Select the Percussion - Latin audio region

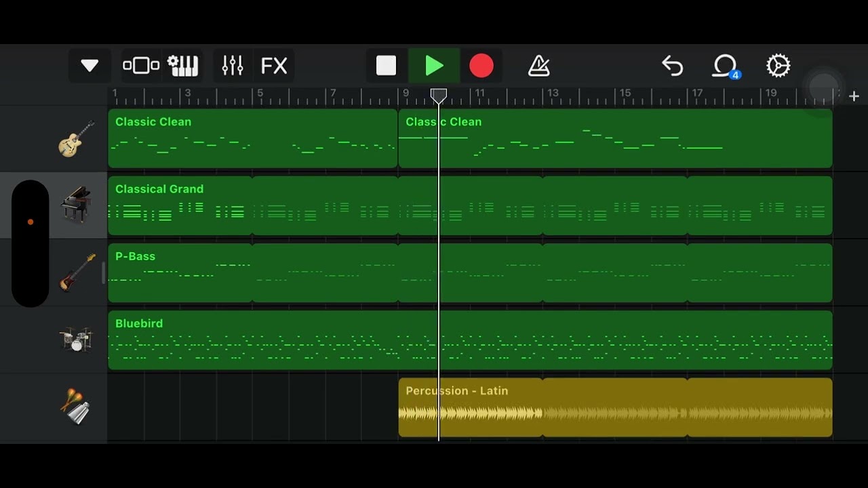click(x=470, y=407)
